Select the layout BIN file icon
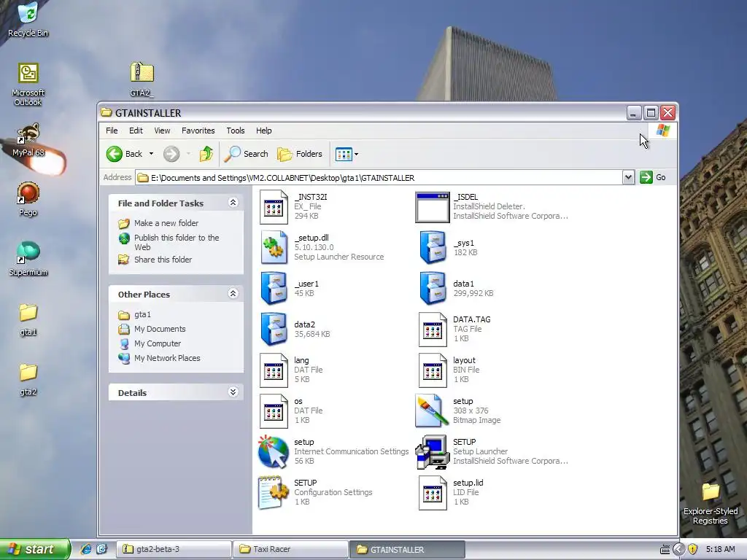This screenshot has height=560, width=747. tap(433, 370)
